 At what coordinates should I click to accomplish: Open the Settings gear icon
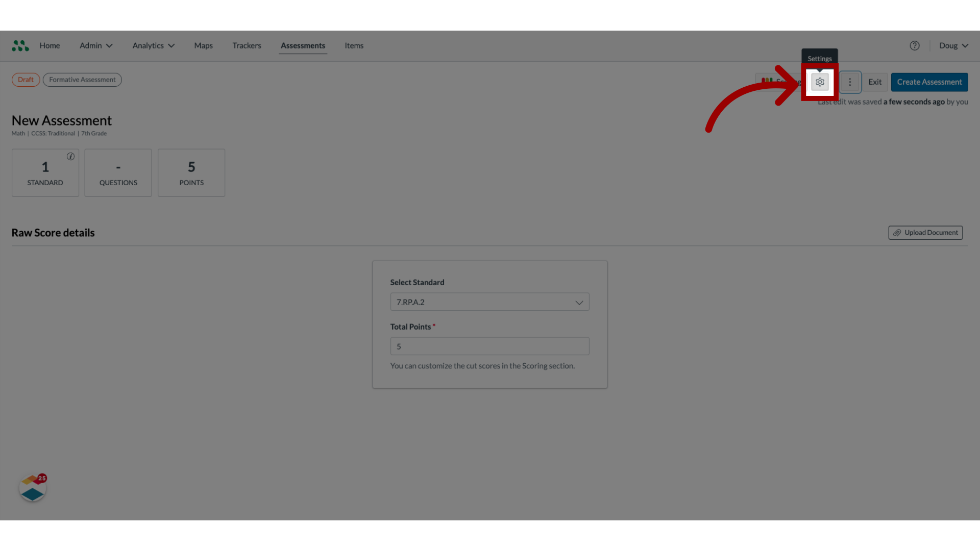[x=819, y=82]
